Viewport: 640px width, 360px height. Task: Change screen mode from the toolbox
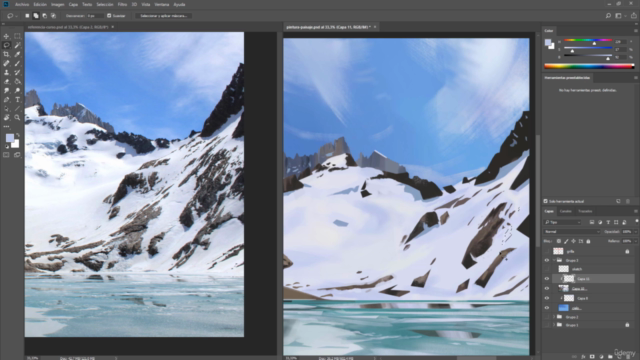coord(17,155)
